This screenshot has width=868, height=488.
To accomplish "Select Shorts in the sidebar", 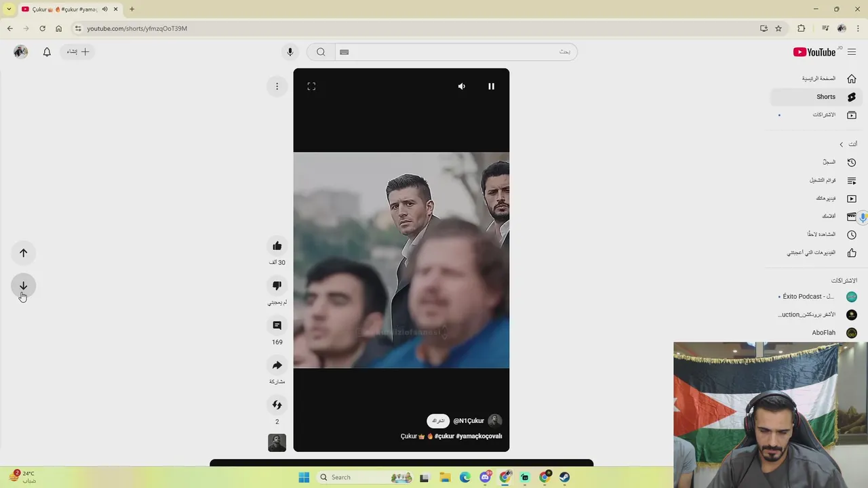I will click(x=817, y=97).
